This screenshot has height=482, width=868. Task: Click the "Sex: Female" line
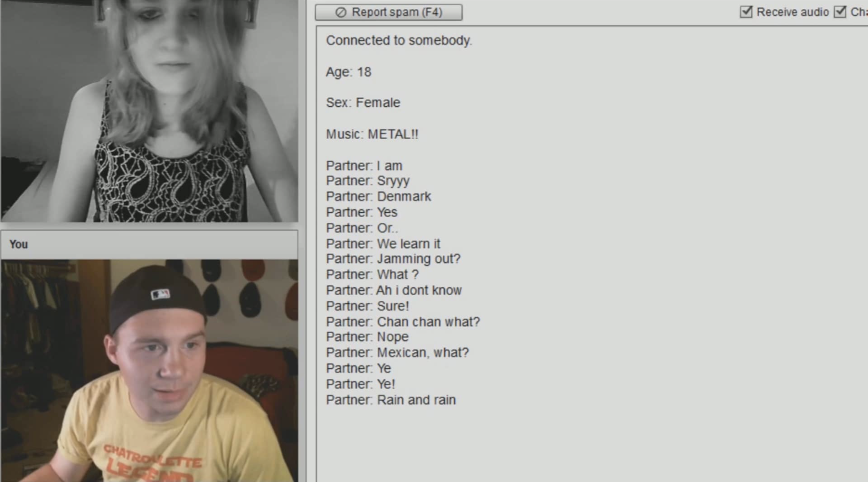363,103
